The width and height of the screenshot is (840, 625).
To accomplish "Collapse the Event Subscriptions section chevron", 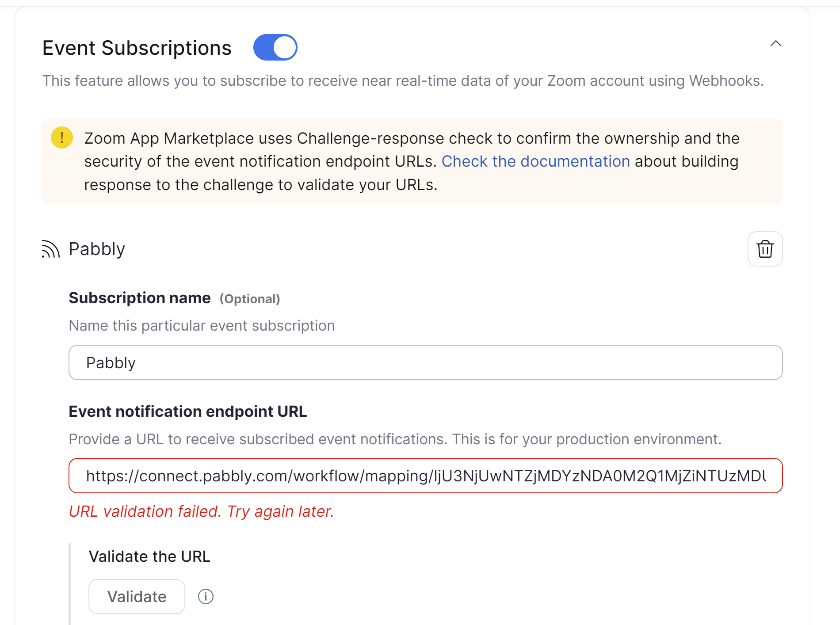I will point(775,43).
